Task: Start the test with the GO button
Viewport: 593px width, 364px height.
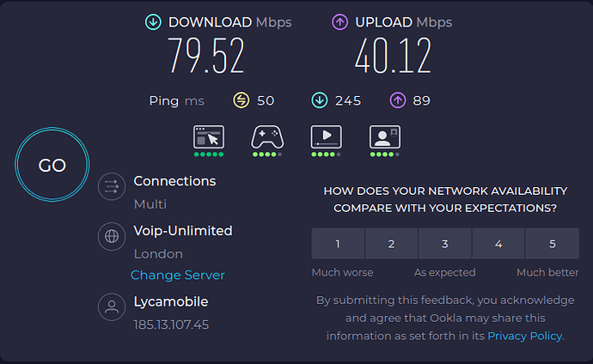Action: pyautogui.click(x=52, y=165)
